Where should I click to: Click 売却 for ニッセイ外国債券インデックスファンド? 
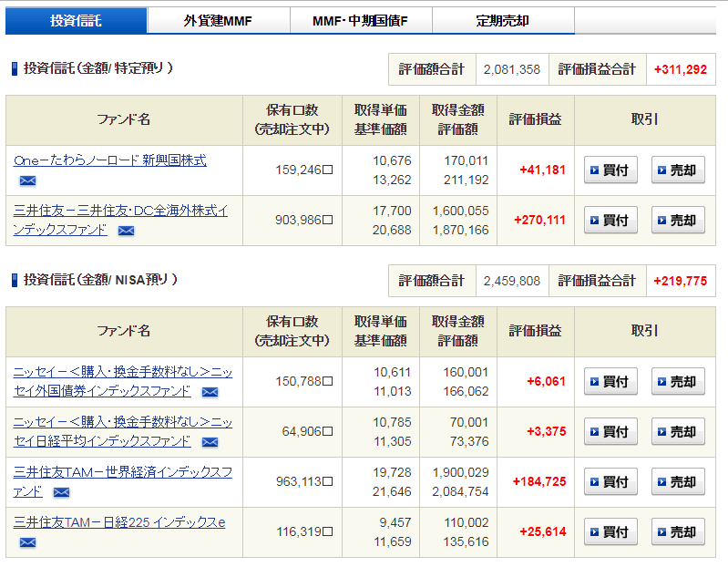(678, 382)
